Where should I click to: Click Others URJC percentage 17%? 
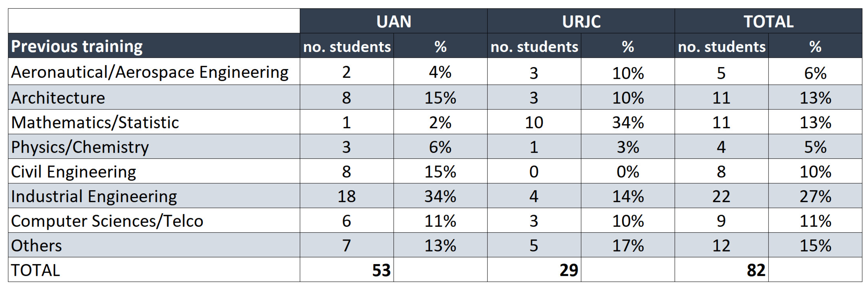click(628, 246)
